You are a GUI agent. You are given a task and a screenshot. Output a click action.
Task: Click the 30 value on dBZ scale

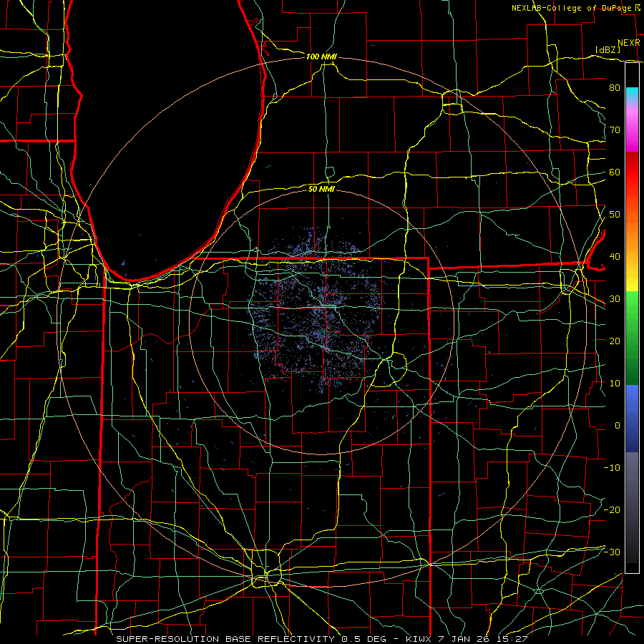tap(615, 298)
